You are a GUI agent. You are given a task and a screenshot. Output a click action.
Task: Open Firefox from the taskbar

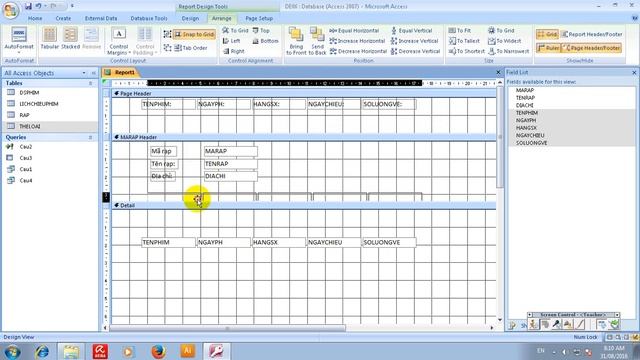[x=158, y=351]
